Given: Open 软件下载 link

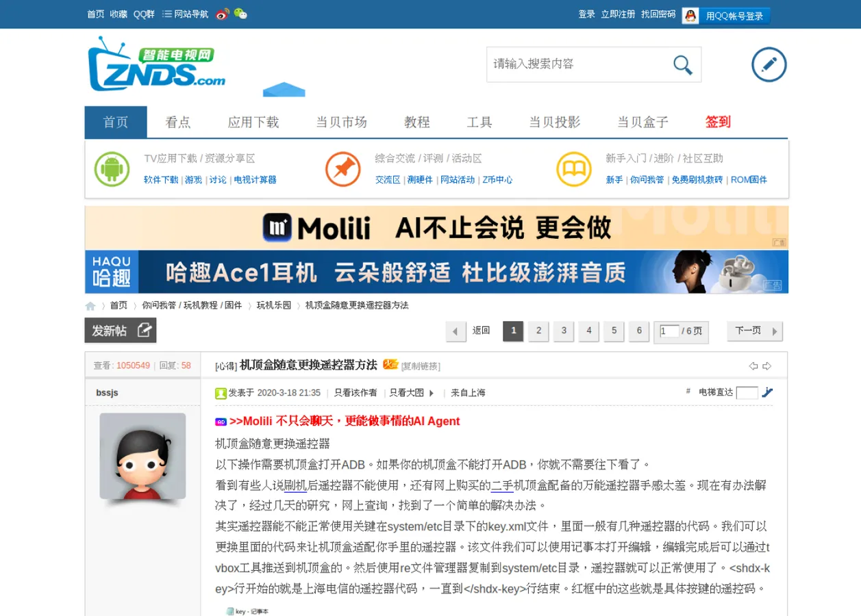Looking at the screenshot, I should coord(161,180).
